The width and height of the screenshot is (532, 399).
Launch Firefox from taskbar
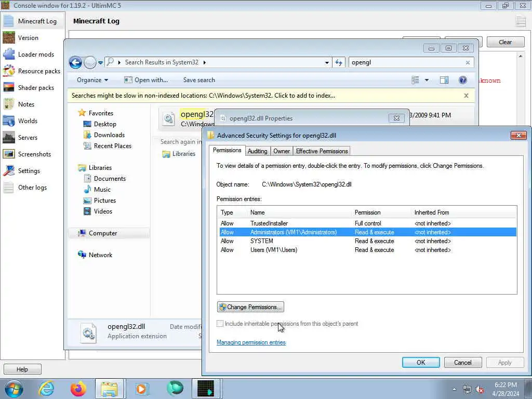[78, 389]
